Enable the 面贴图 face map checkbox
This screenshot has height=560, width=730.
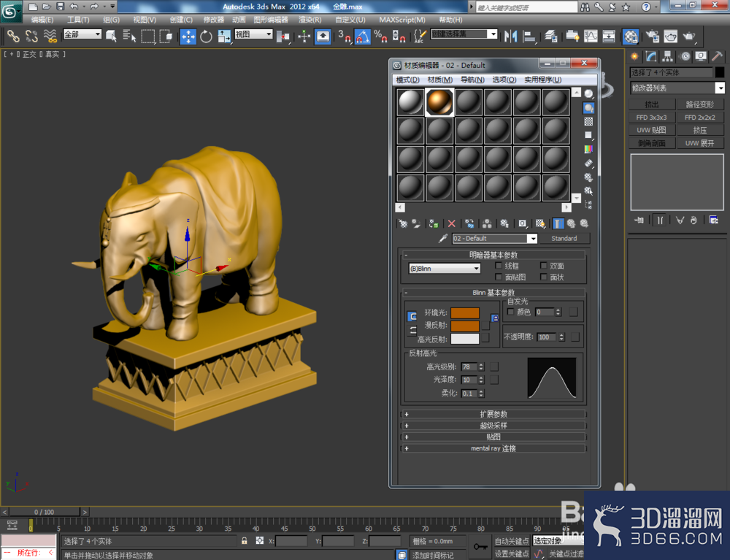498,277
